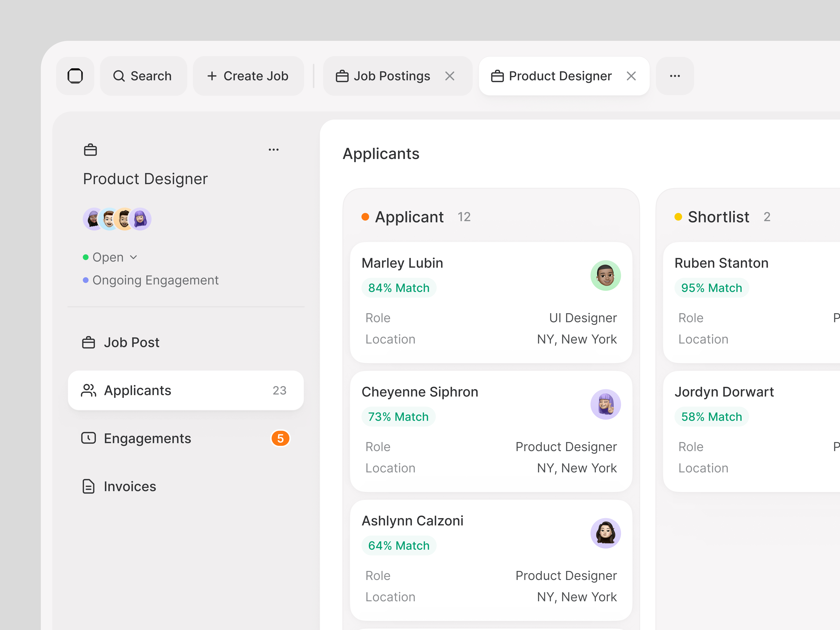Open the Search field in top bar
This screenshot has width=840, height=630.
coord(143,76)
